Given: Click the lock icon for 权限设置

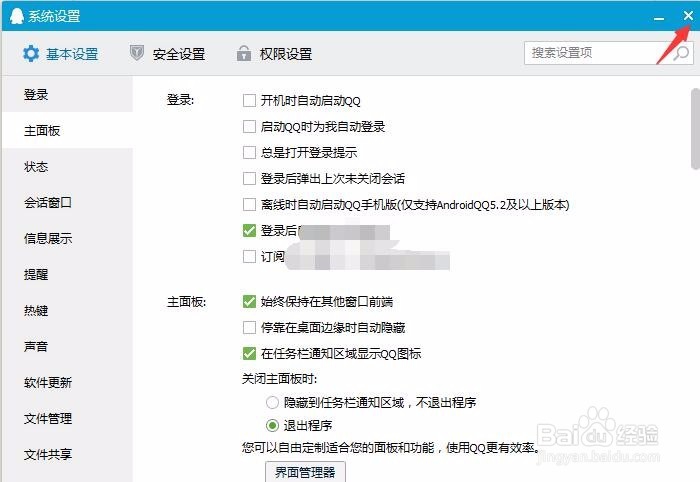Looking at the screenshot, I should [x=243, y=53].
